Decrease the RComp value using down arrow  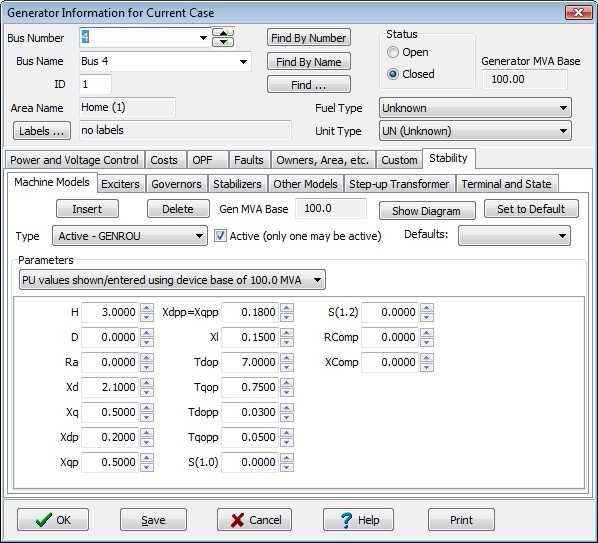pos(427,342)
